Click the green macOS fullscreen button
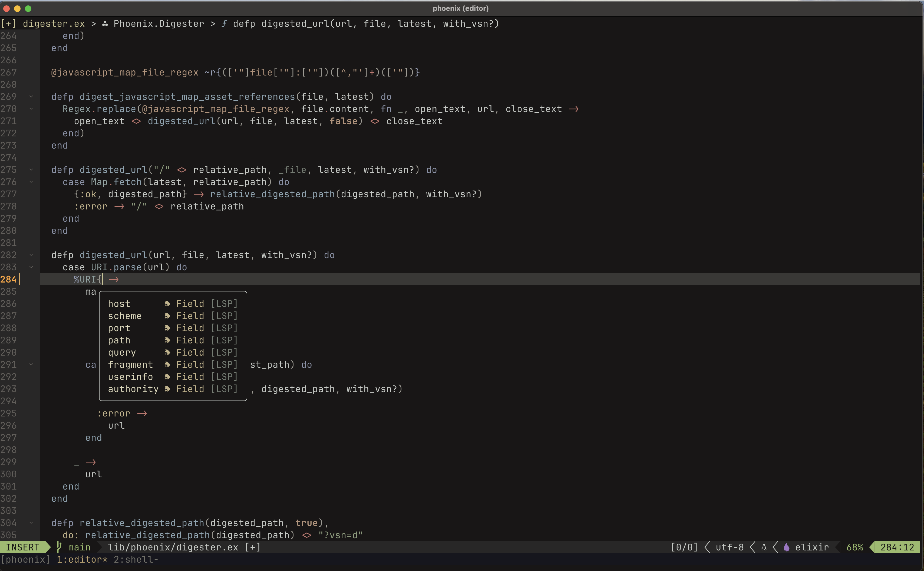This screenshot has width=924, height=571. point(28,8)
